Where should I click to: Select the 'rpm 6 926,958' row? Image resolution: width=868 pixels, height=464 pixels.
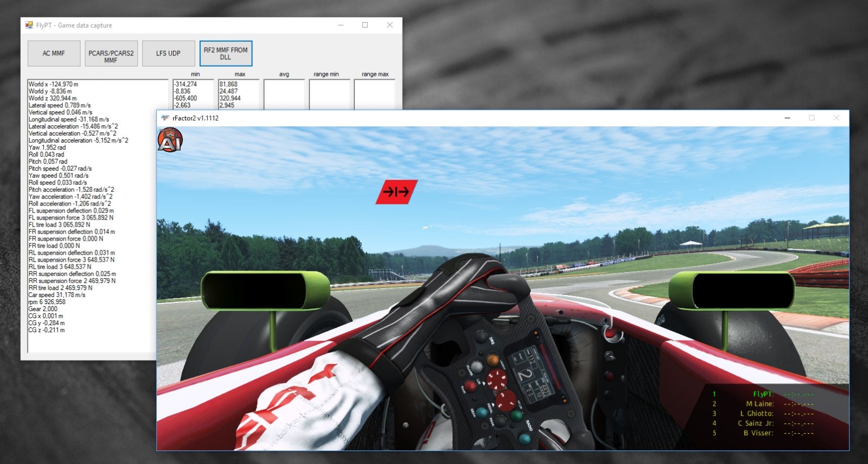47,302
